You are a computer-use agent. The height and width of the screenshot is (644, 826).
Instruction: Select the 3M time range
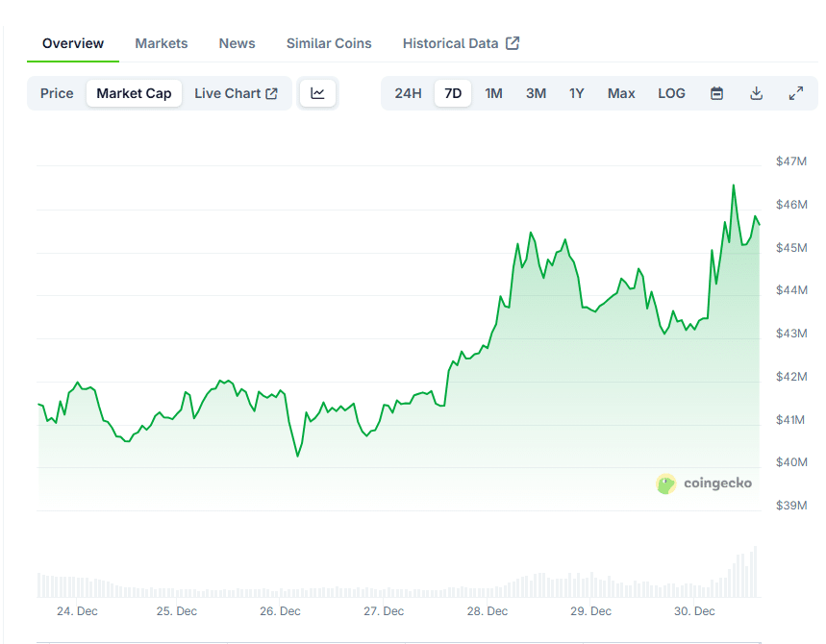pyautogui.click(x=536, y=93)
